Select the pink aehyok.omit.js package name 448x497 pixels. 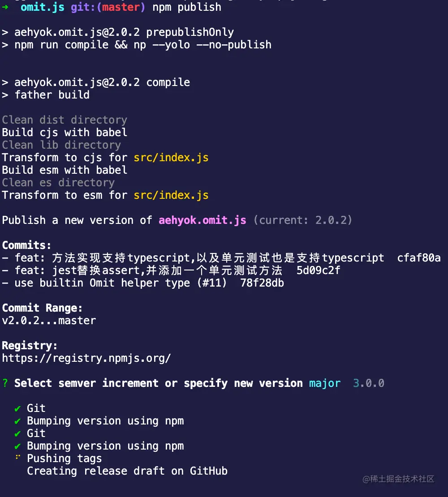tap(202, 220)
